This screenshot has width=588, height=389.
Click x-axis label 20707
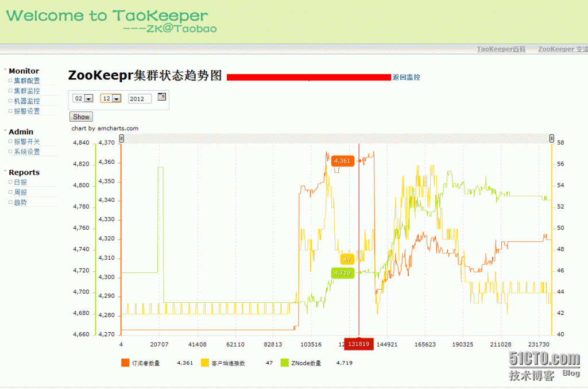pyautogui.click(x=159, y=344)
